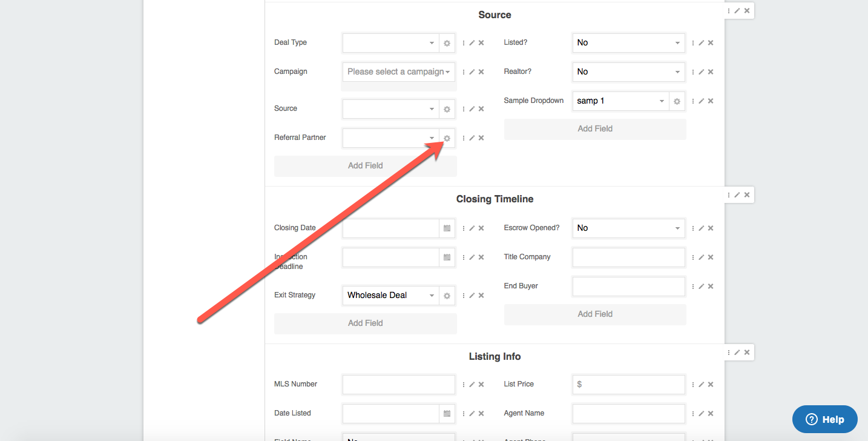Open gear settings for Referral Partner dropdown
868x441 pixels.
(447, 138)
